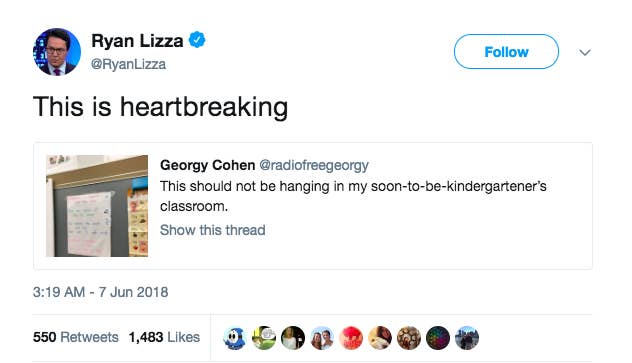
Task: Open the @RyanLizza handle
Action: click(128, 64)
